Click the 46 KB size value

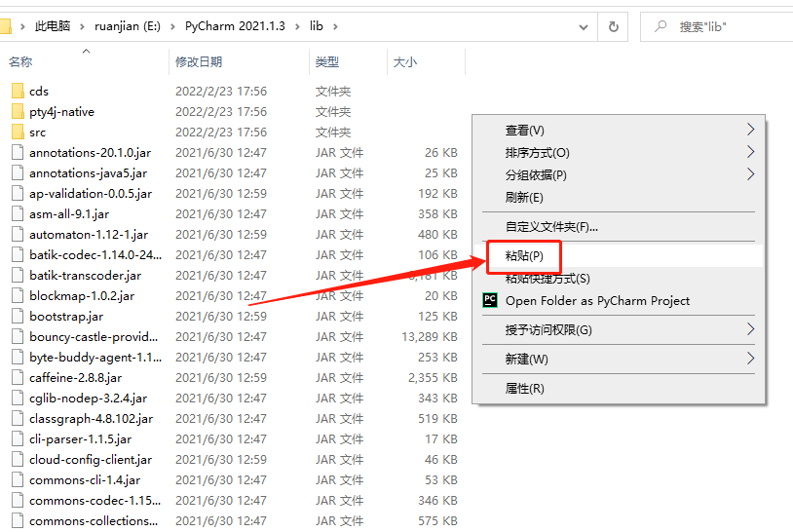tap(441, 460)
